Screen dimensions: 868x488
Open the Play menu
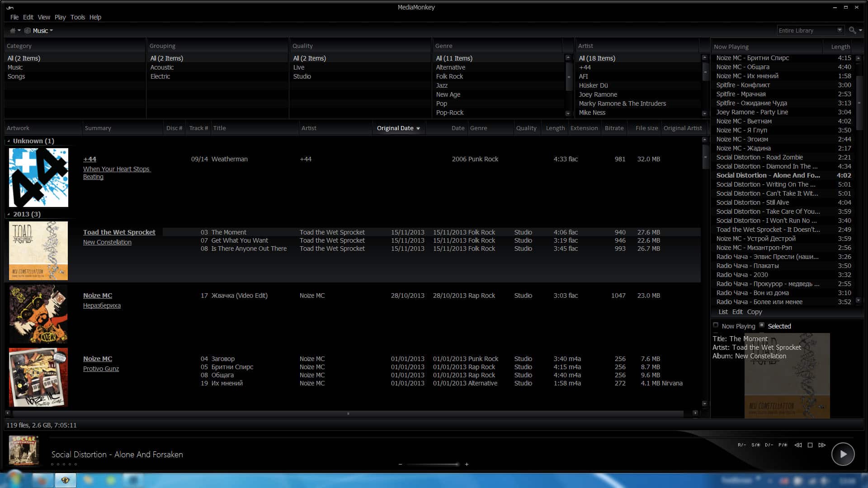click(60, 17)
